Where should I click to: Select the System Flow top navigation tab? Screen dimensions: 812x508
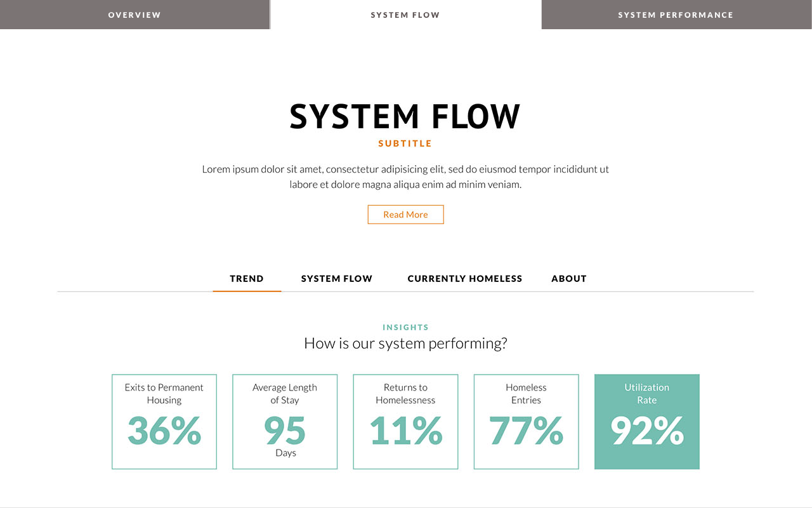click(x=405, y=15)
